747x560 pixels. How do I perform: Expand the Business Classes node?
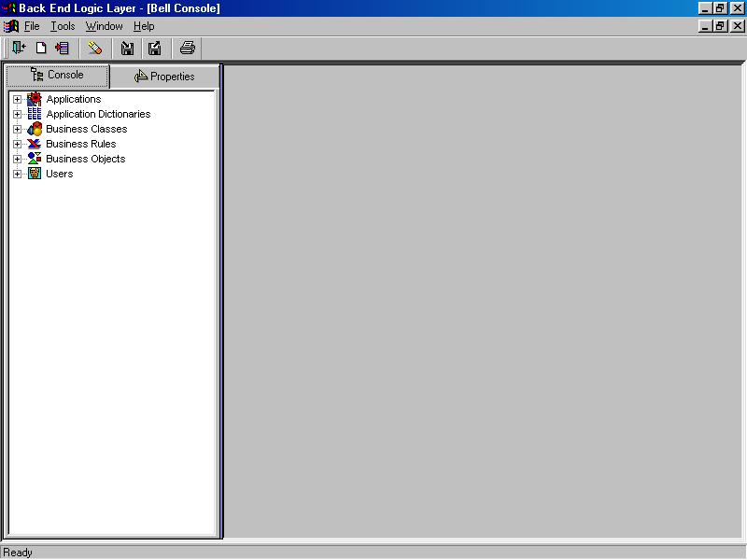17,129
